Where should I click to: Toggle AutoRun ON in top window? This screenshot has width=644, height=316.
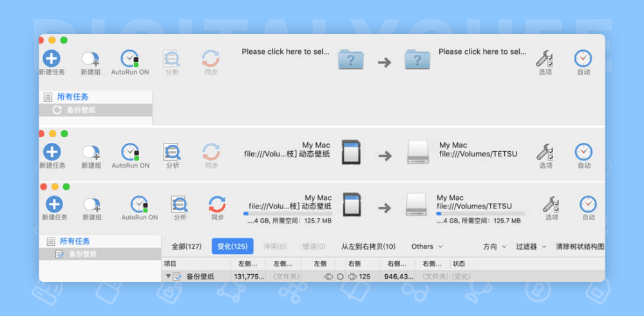(130, 59)
